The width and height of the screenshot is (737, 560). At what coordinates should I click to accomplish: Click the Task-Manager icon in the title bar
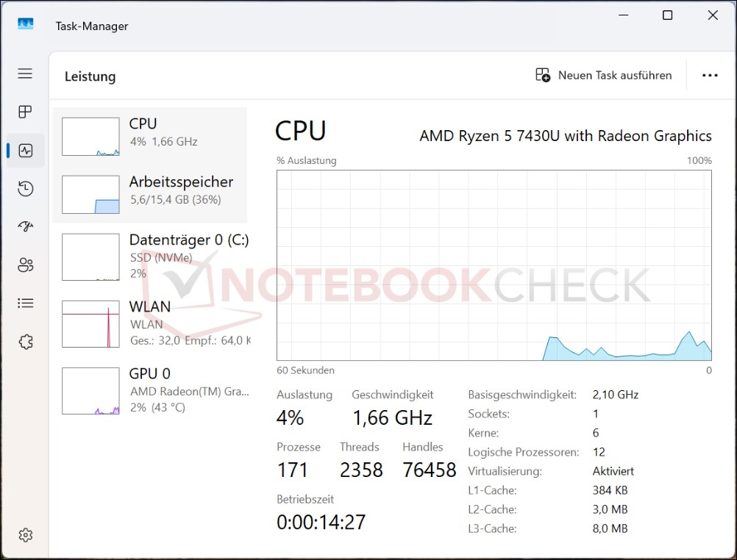24,24
